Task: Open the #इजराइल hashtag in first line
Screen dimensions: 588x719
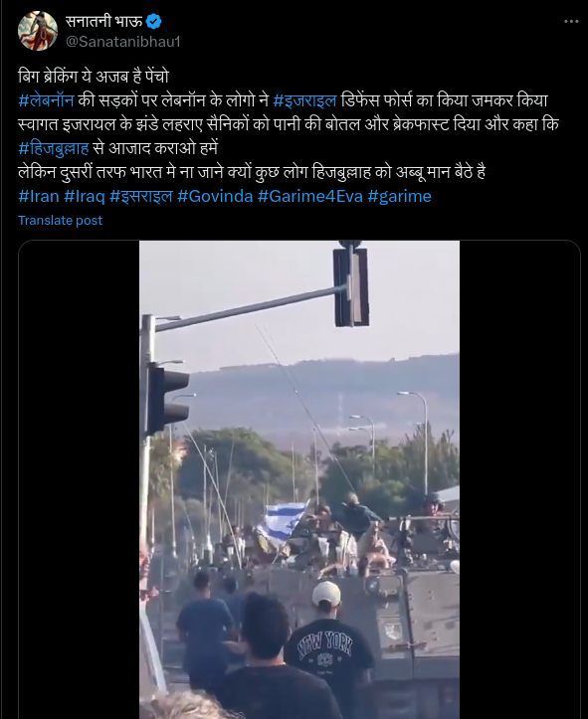Action: pos(305,100)
